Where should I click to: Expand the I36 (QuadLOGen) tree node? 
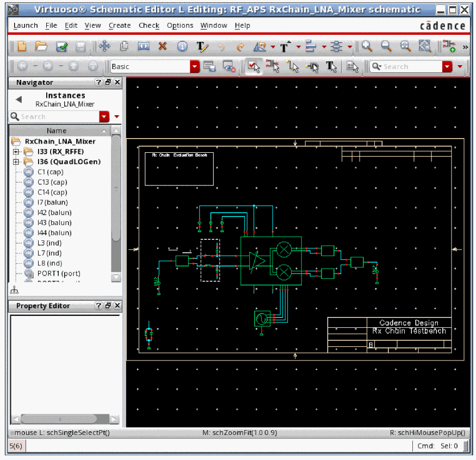16,162
